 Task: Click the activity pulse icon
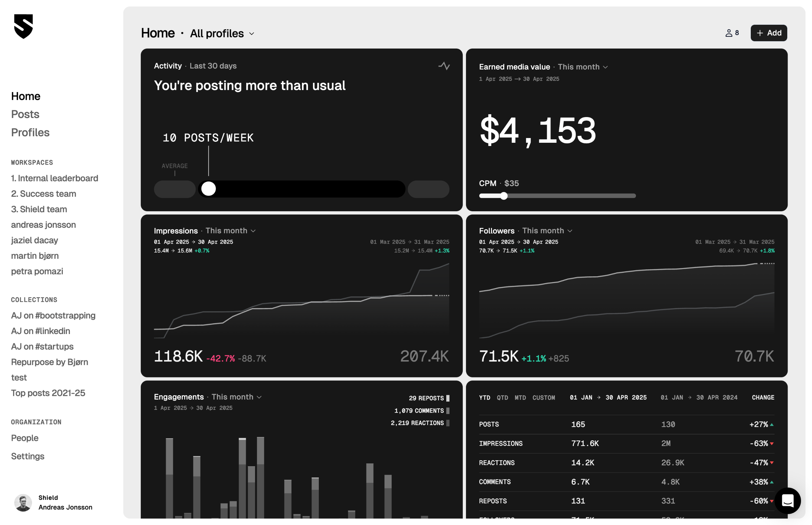pyautogui.click(x=444, y=66)
